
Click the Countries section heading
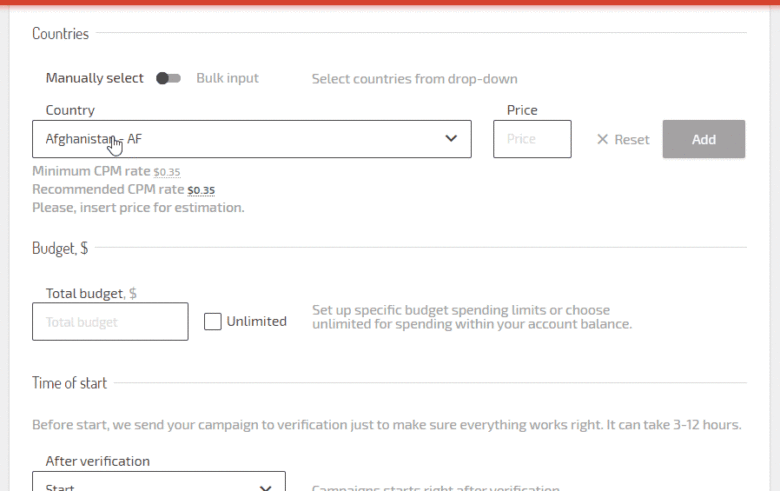(x=60, y=34)
